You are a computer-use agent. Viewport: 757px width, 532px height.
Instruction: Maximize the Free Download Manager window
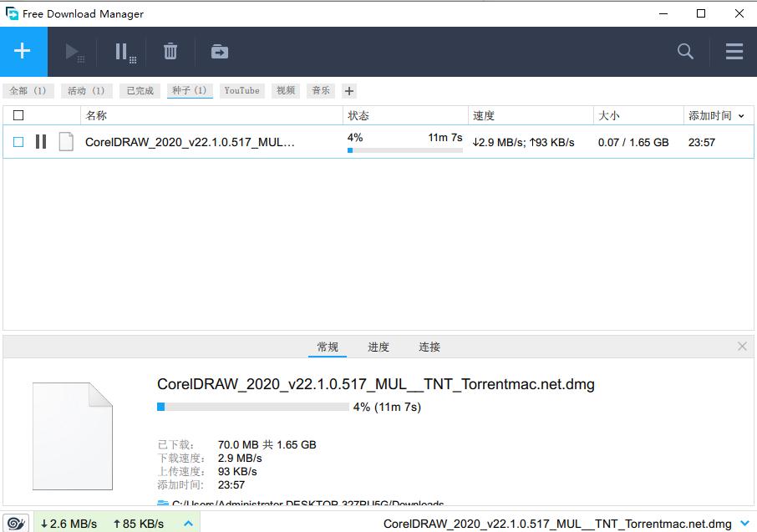tap(701, 13)
